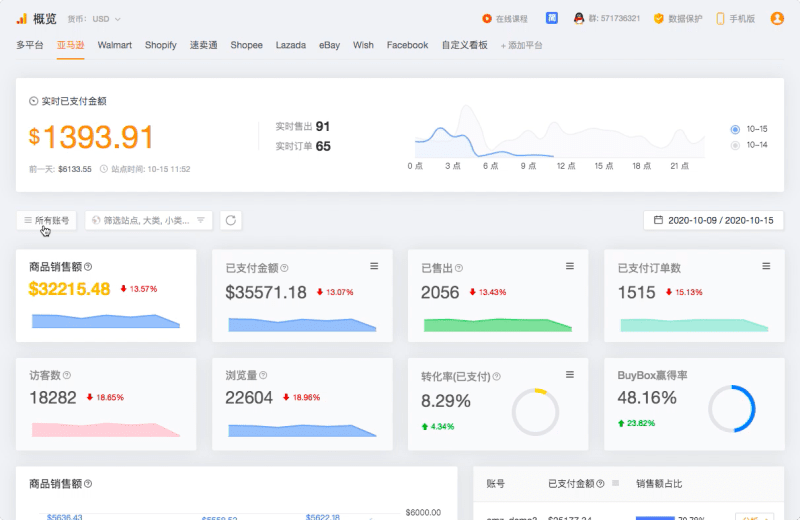Select the 已支付金额 metric card

click(302, 293)
